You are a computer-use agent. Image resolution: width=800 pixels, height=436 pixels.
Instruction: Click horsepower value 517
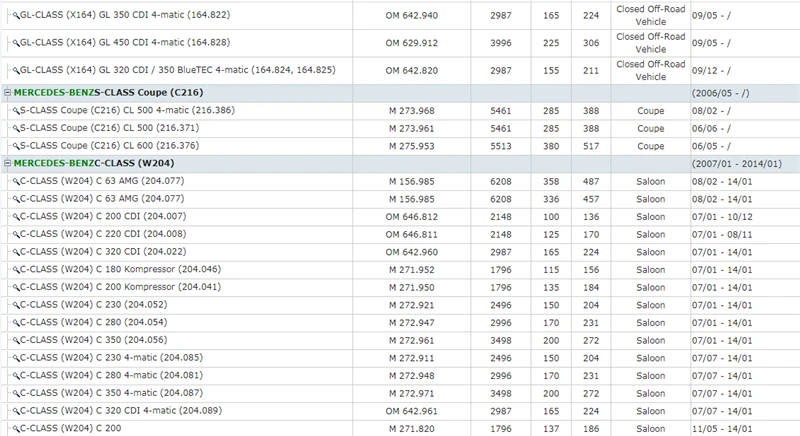coord(591,146)
